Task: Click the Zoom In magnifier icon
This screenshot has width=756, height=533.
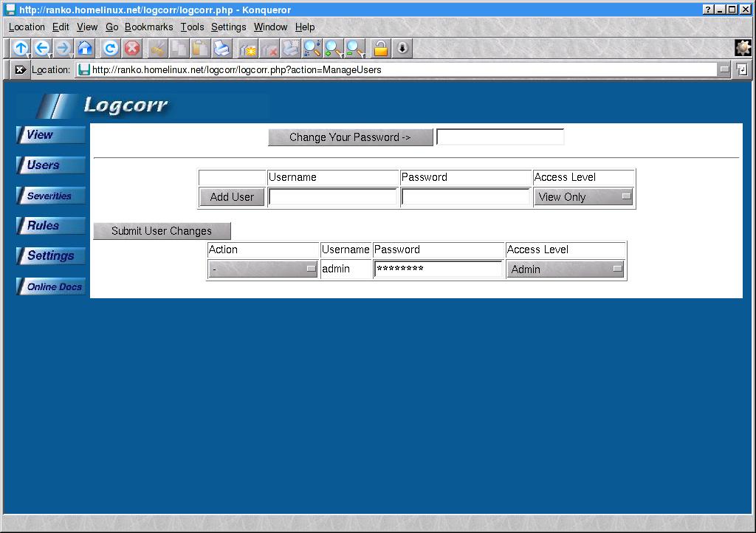Action: 334,49
